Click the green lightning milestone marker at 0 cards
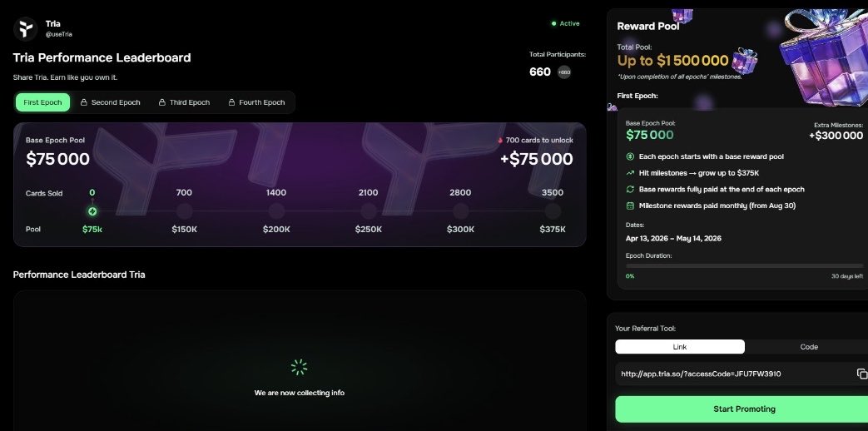 [92, 211]
